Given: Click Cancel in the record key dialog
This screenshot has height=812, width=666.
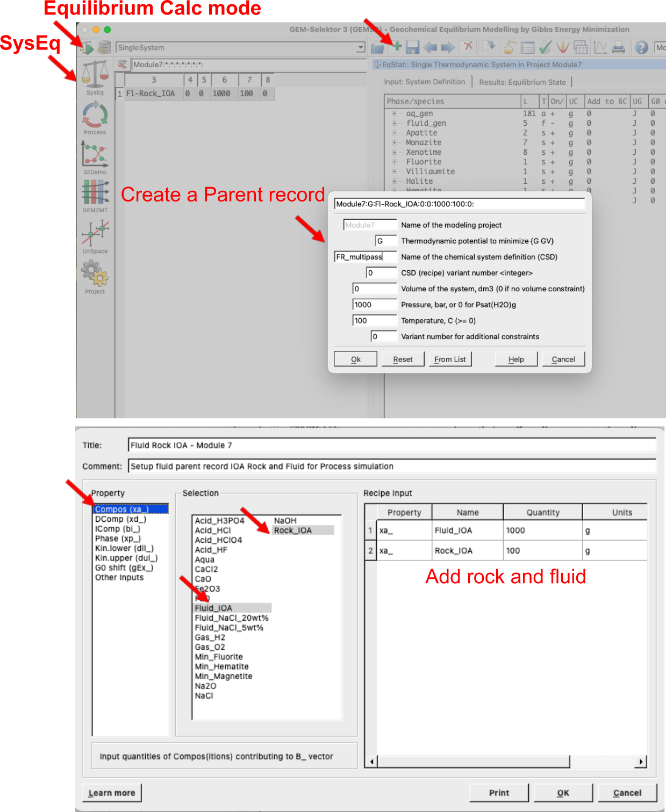Looking at the screenshot, I should [x=563, y=359].
